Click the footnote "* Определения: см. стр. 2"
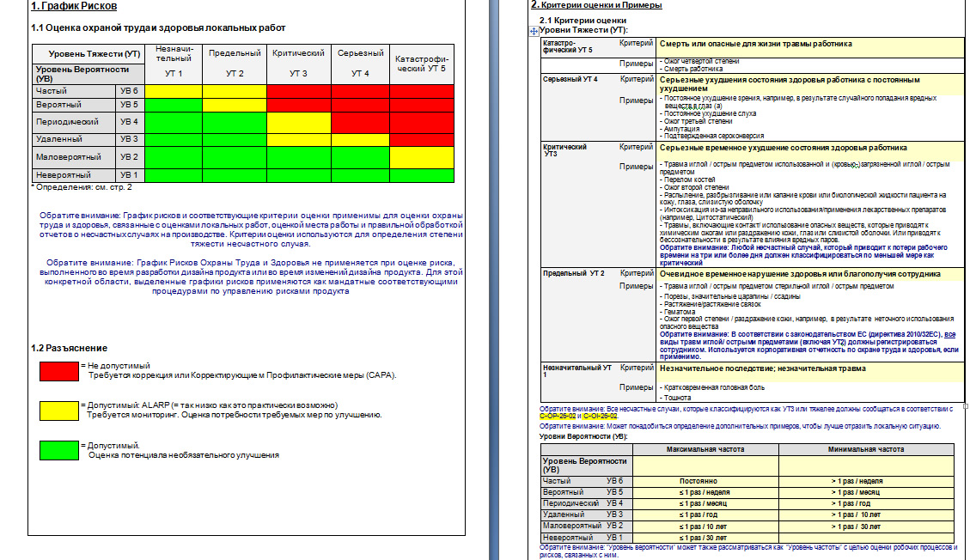This screenshot has width=976, height=560. (x=82, y=186)
